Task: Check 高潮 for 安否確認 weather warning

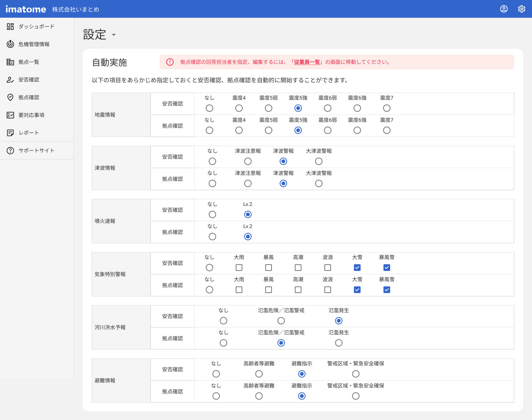Action: [298, 267]
